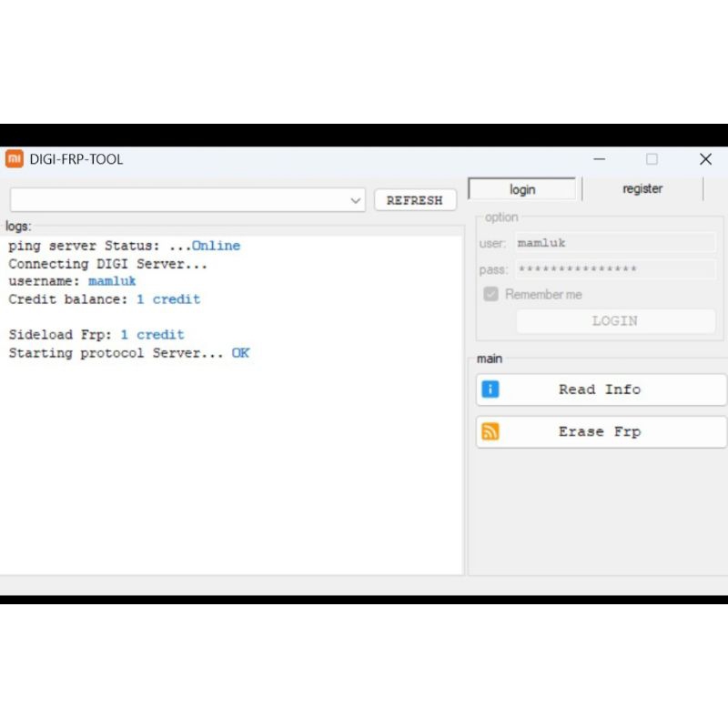This screenshot has height=728, width=728.
Task: Click the Mi logo icon in title bar
Action: tap(15, 159)
